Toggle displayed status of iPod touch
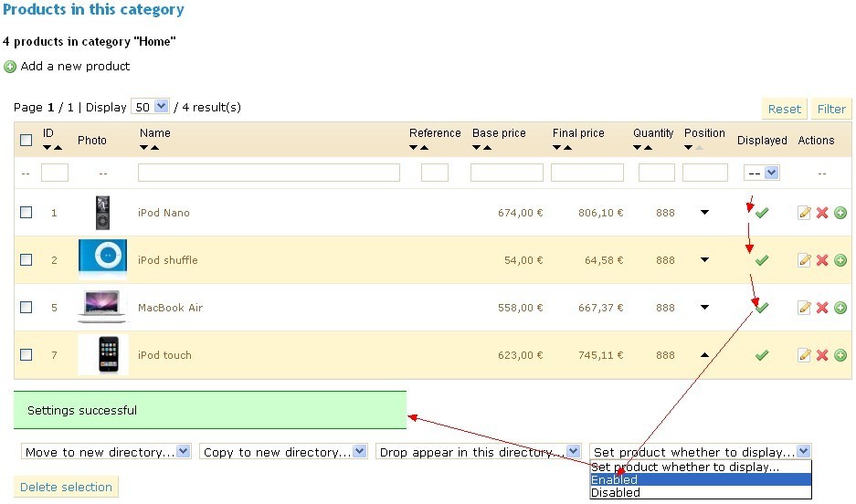The width and height of the screenshot is (856, 504). coord(762,355)
